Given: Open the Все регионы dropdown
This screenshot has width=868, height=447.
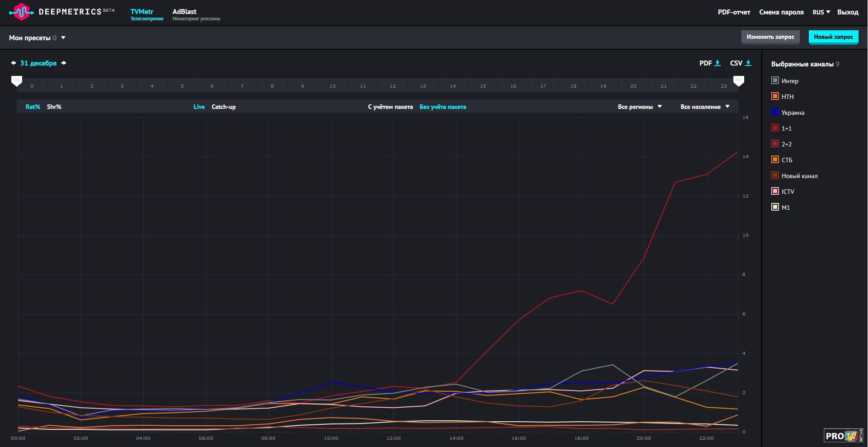Looking at the screenshot, I should tap(639, 107).
